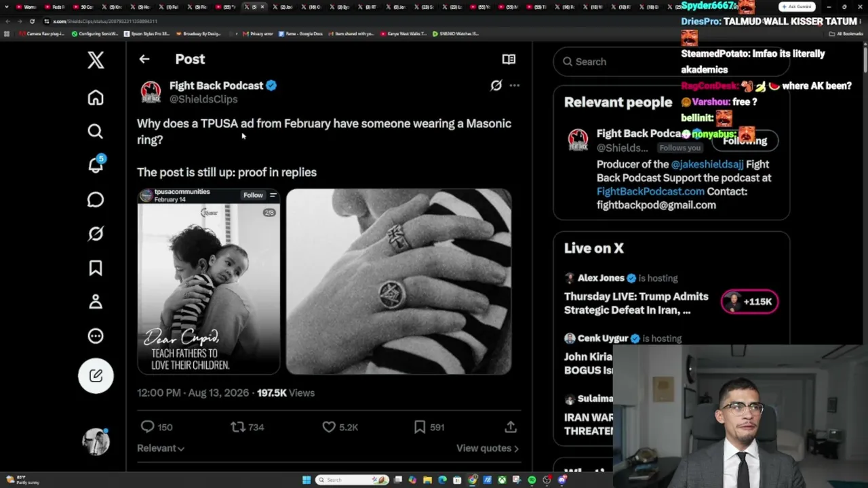Click the Relevant people heading
This screenshot has width=868, height=488.
coord(618,102)
